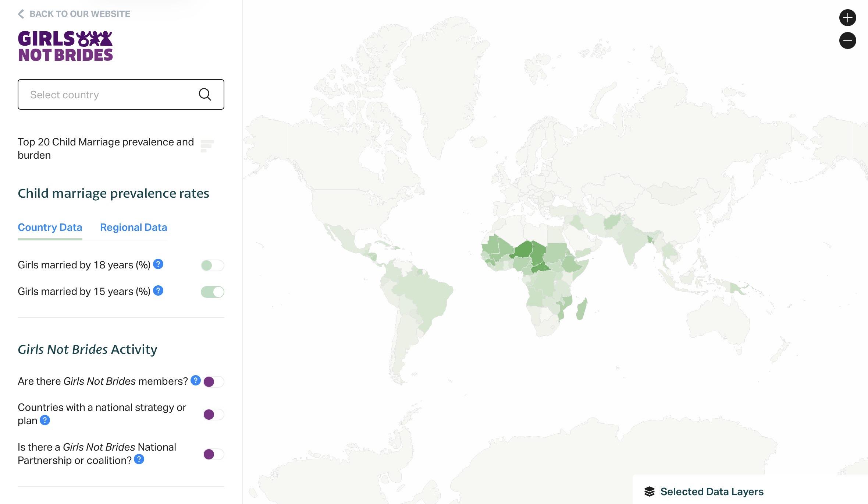Toggle Girls Not Brides members layer
The image size is (868, 504).
pos(213,382)
